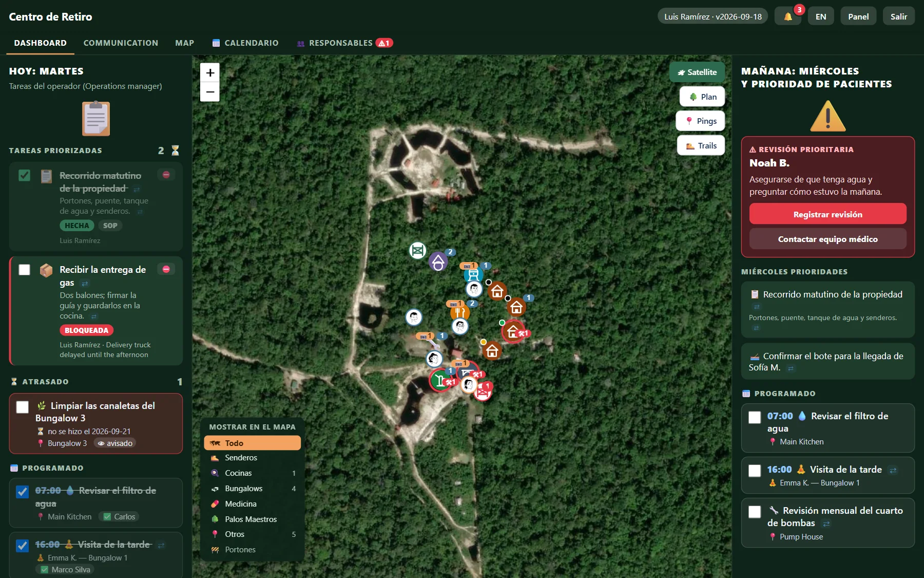Check the Limpiar las canaletas checkbox
This screenshot has width=924, height=578.
(x=23, y=407)
